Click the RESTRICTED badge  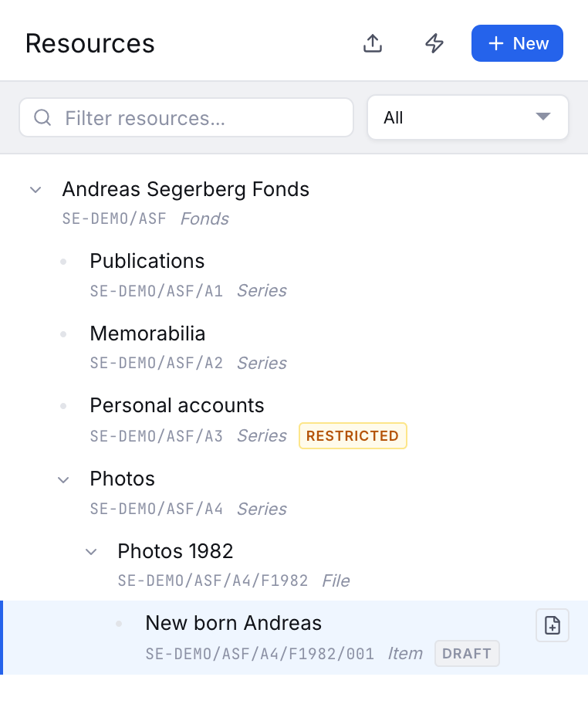tap(353, 435)
